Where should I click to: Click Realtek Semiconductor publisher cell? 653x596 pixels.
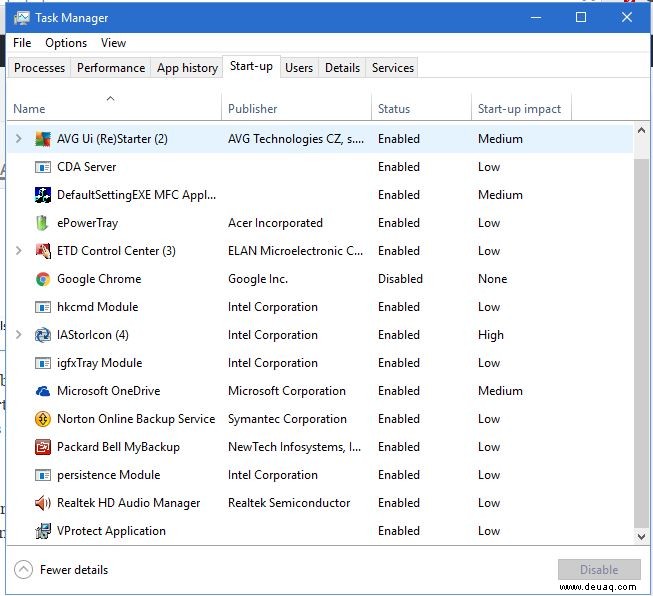289,503
